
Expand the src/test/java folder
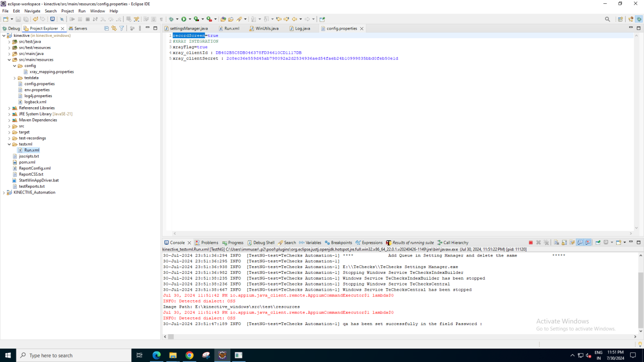pos(9,42)
